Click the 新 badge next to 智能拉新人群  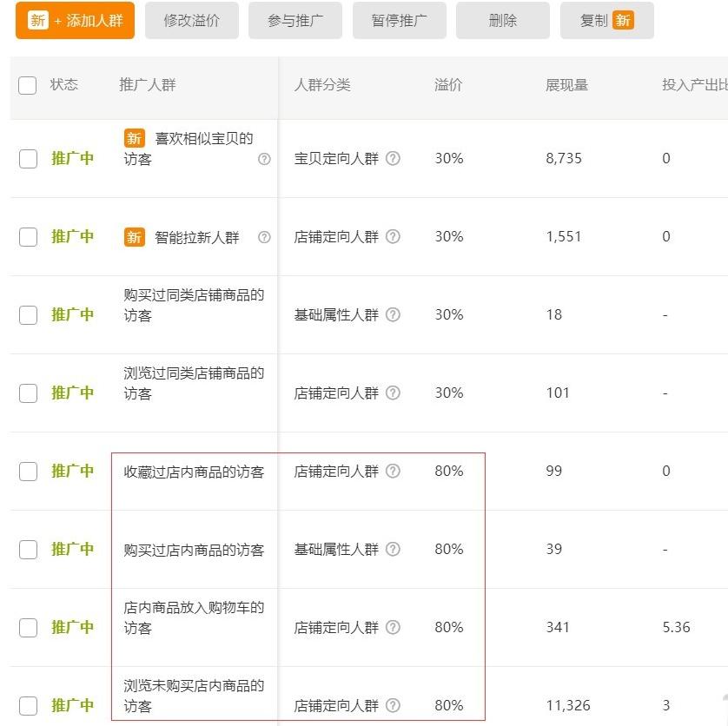click(x=134, y=235)
